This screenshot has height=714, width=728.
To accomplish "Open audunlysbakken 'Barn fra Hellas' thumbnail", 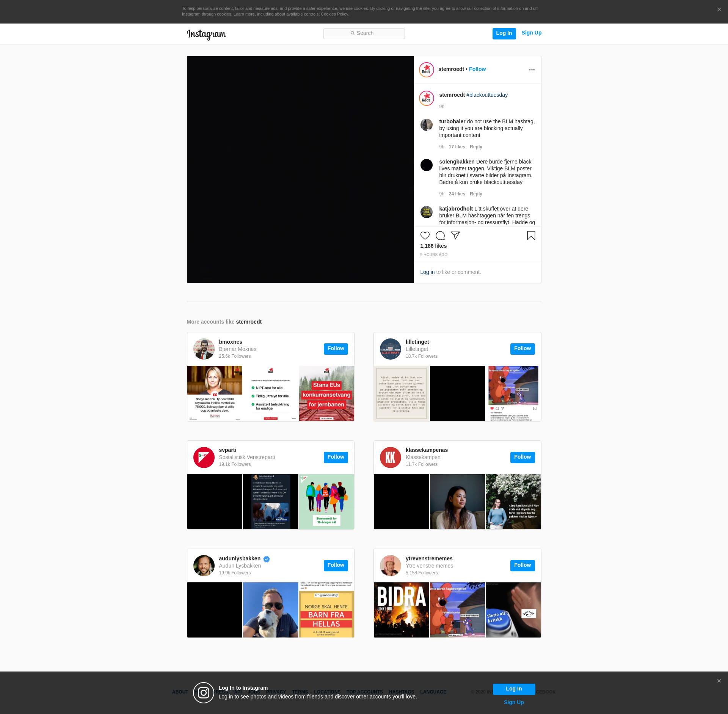I will coord(326,610).
